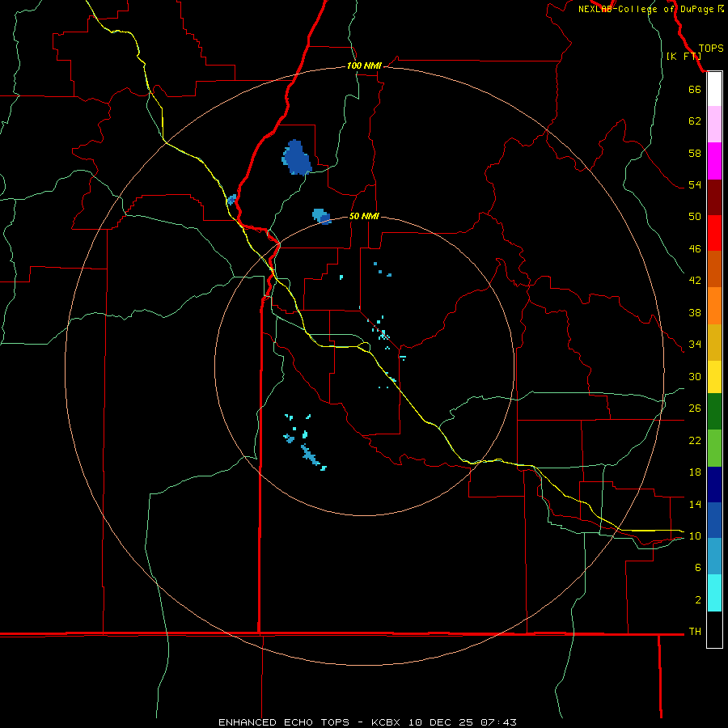Click the legend value "14"
The image size is (728, 728).
pos(695,504)
